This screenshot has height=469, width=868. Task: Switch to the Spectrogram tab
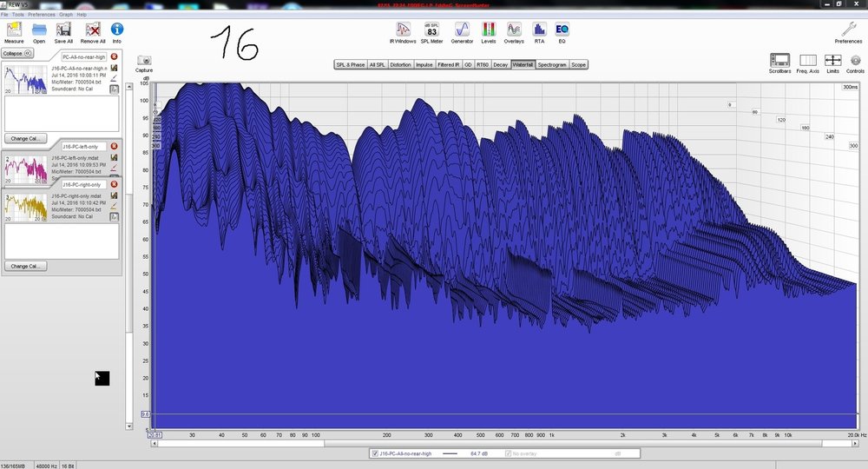click(x=552, y=65)
